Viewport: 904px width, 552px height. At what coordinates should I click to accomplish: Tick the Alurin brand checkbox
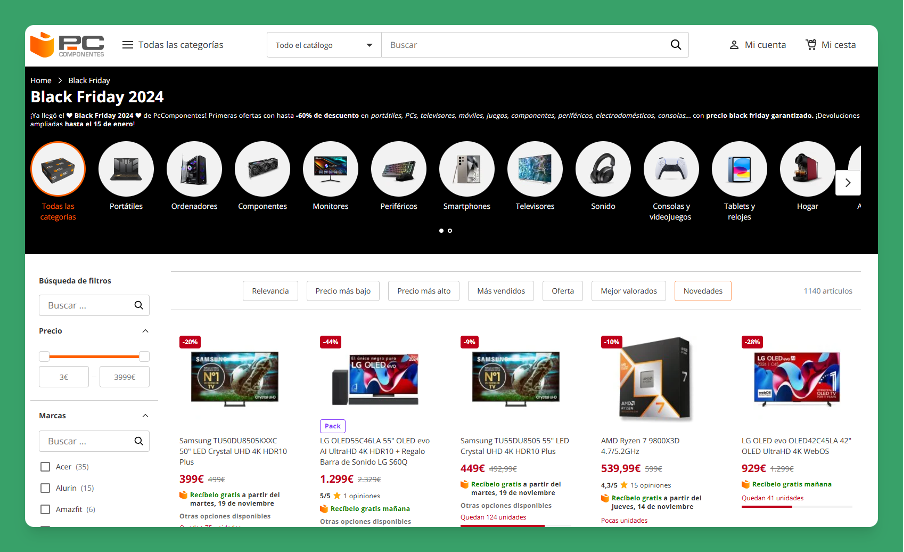[x=45, y=488]
